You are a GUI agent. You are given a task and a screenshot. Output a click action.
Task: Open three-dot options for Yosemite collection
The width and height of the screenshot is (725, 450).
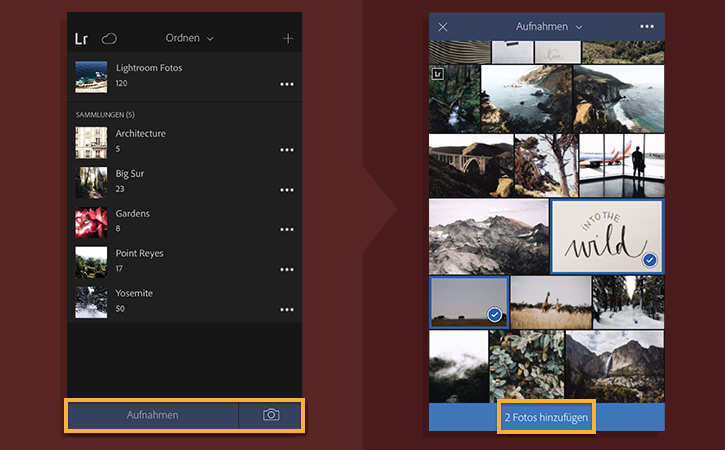pos(287,310)
